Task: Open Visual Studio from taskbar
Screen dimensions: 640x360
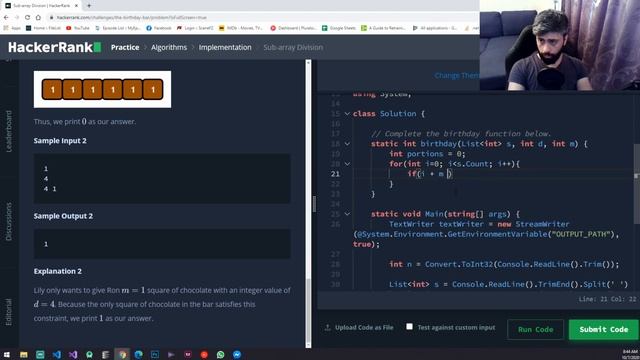Action: [x=73, y=354]
